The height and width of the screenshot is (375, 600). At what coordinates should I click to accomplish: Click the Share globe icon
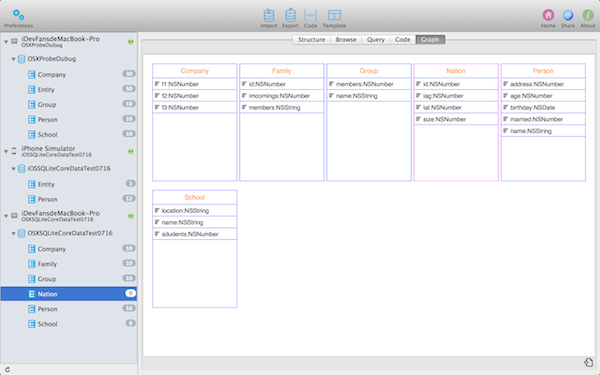[x=568, y=15]
